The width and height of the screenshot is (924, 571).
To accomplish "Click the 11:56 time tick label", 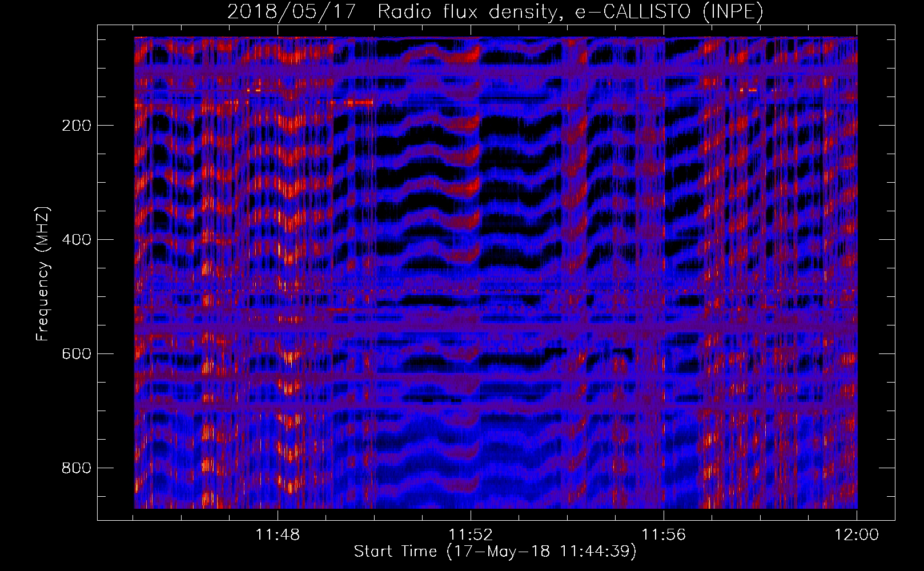I will pyautogui.click(x=664, y=535).
